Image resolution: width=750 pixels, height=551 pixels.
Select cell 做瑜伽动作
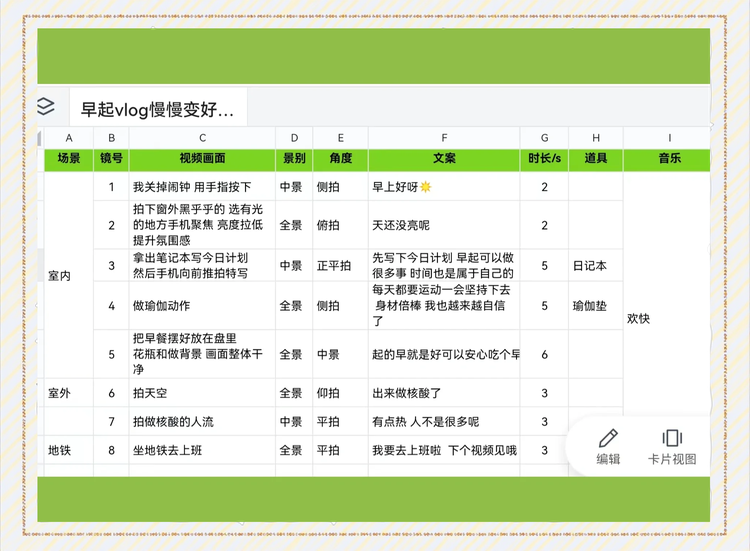(x=202, y=306)
